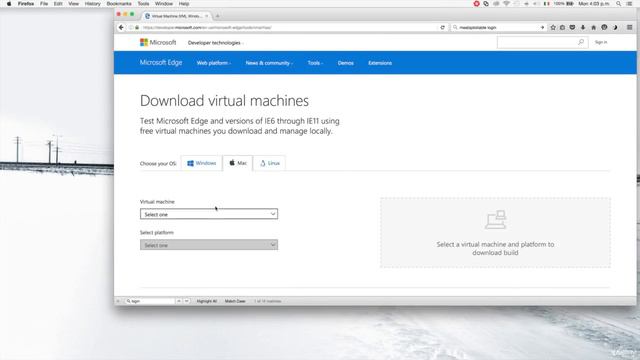Open the Virtual machine Select one dropdown
The image size is (640, 360).
coord(209,214)
